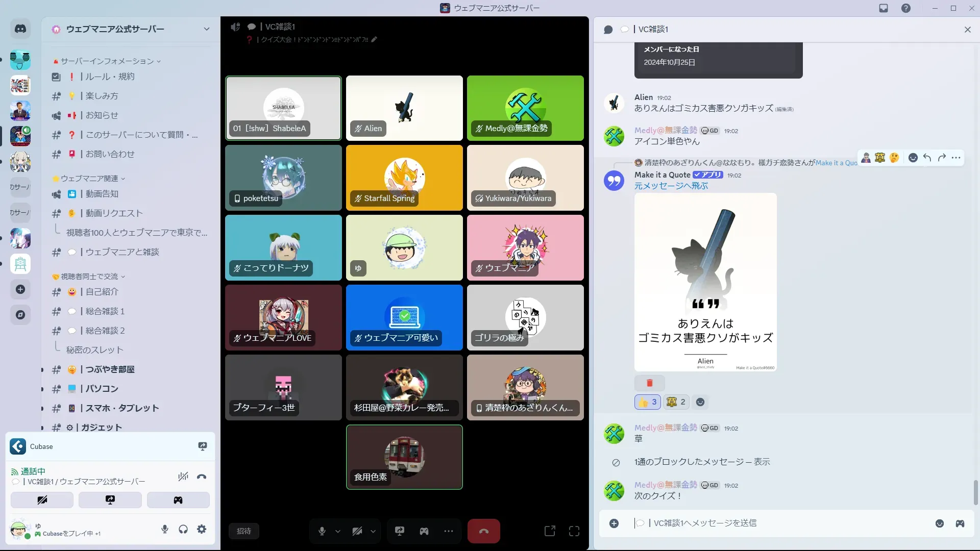The image size is (980, 551).
Task: Click the 招待 invite button
Action: point(244,531)
